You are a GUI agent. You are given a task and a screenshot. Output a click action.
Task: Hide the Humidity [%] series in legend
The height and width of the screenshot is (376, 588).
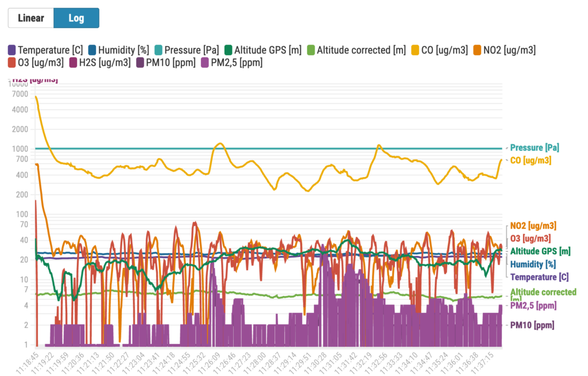coord(92,50)
